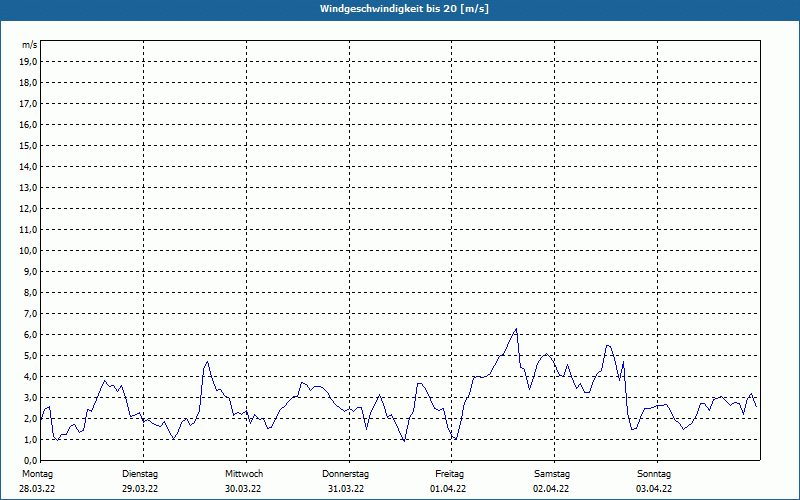This screenshot has width=800, height=500.
Task: Click the date 31.03.22
Action: tap(346, 489)
